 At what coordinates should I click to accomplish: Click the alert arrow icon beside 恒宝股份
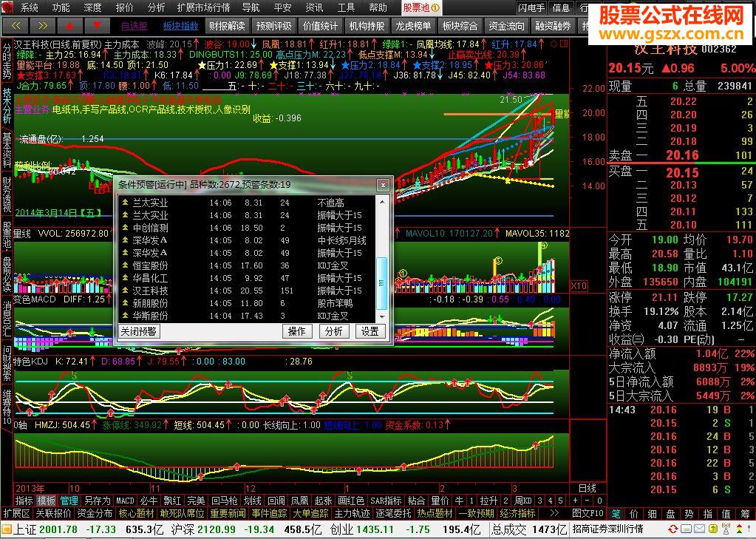(x=126, y=265)
